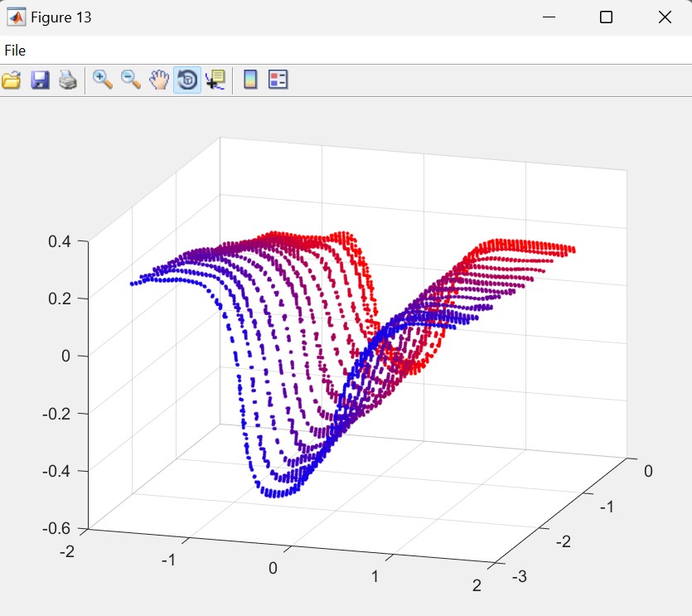Screen dimensions: 692x616
Task: Print the figure using the printer icon
Action: (x=67, y=80)
